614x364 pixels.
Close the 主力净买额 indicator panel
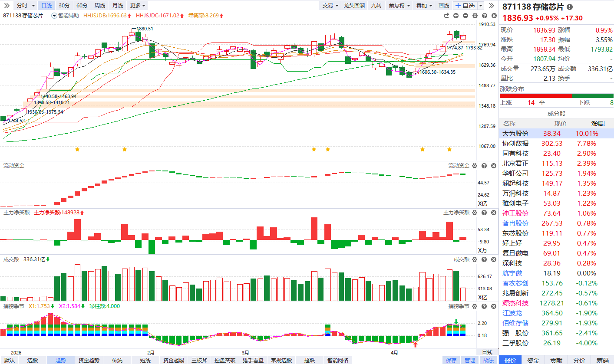pos(494,213)
